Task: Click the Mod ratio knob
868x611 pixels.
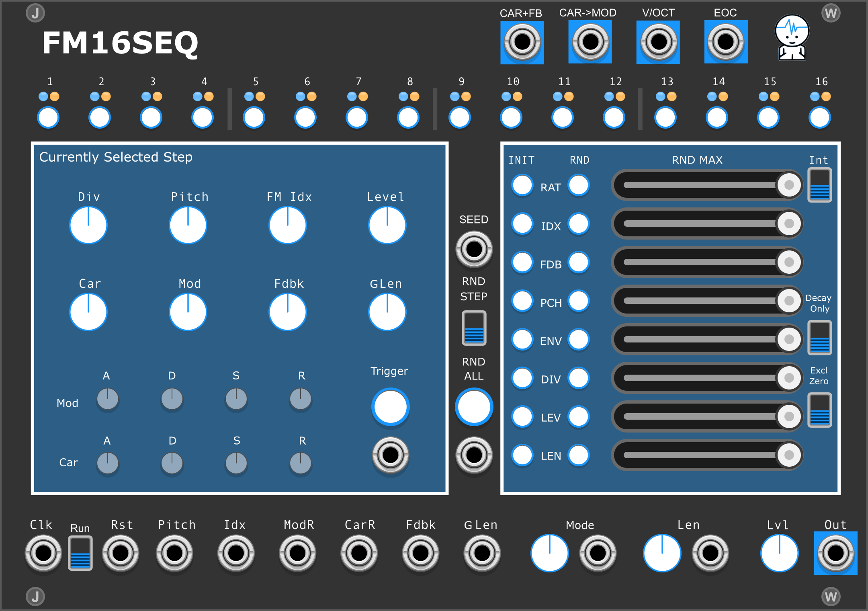Action: point(188,312)
